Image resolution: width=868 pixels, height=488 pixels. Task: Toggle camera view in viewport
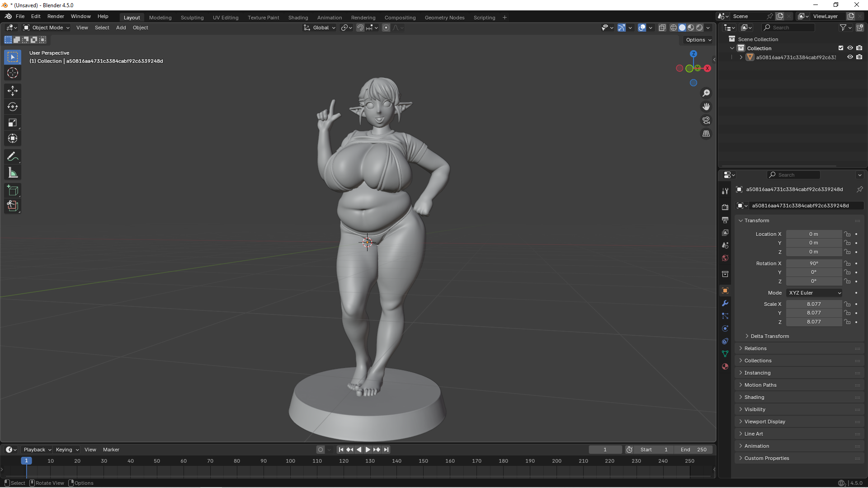tap(706, 120)
